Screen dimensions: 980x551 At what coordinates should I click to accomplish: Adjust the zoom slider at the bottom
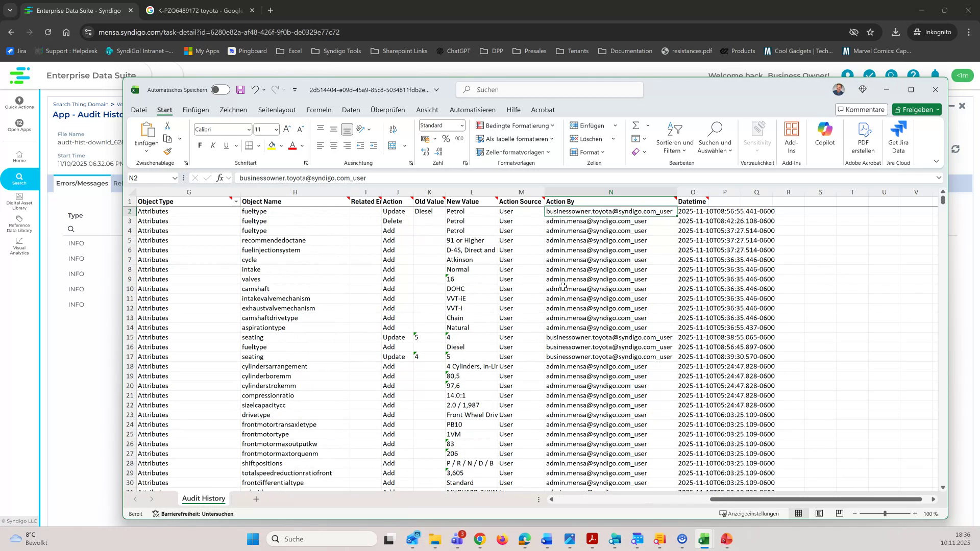[884, 514]
